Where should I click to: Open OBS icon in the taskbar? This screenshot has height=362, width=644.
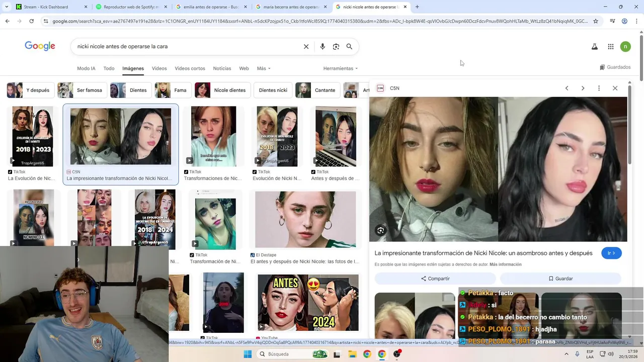[x=397, y=354]
